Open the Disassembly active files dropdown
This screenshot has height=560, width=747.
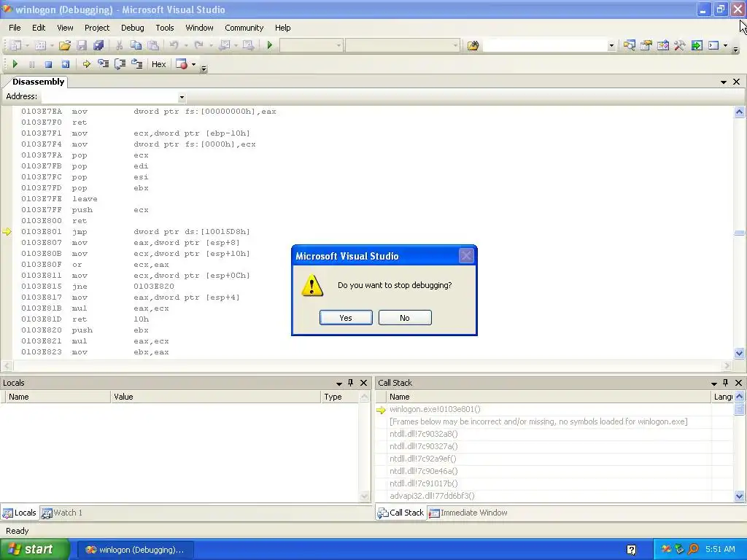point(724,82)
